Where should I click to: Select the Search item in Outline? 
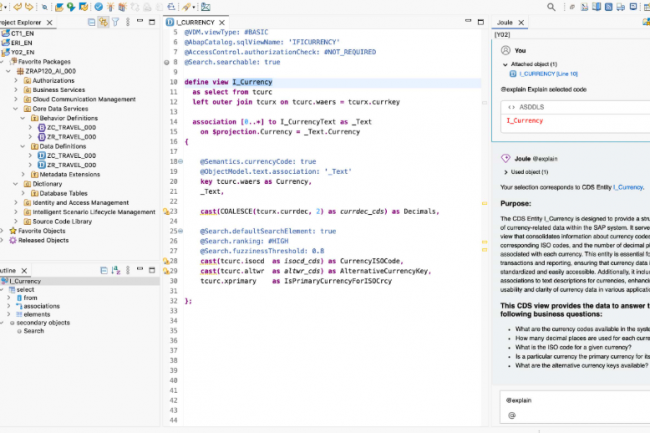click(34, 331)
